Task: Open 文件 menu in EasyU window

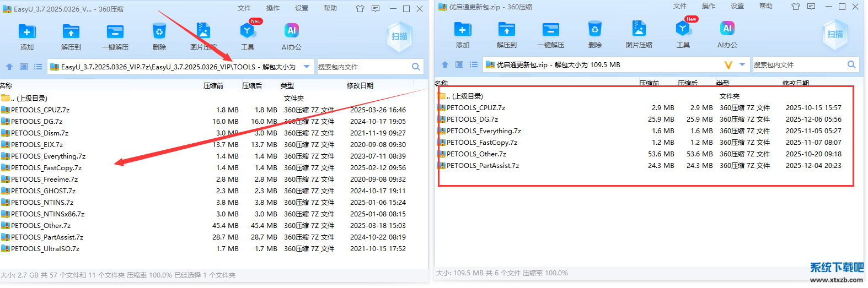Action: (244, 8)
